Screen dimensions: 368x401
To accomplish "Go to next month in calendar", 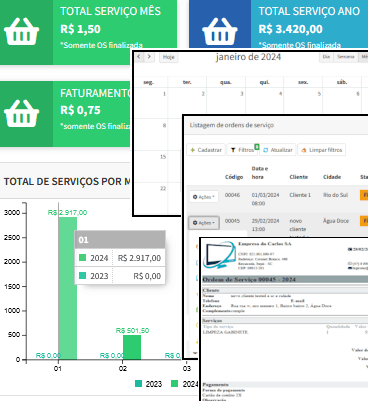I will (x=149, y=57).
